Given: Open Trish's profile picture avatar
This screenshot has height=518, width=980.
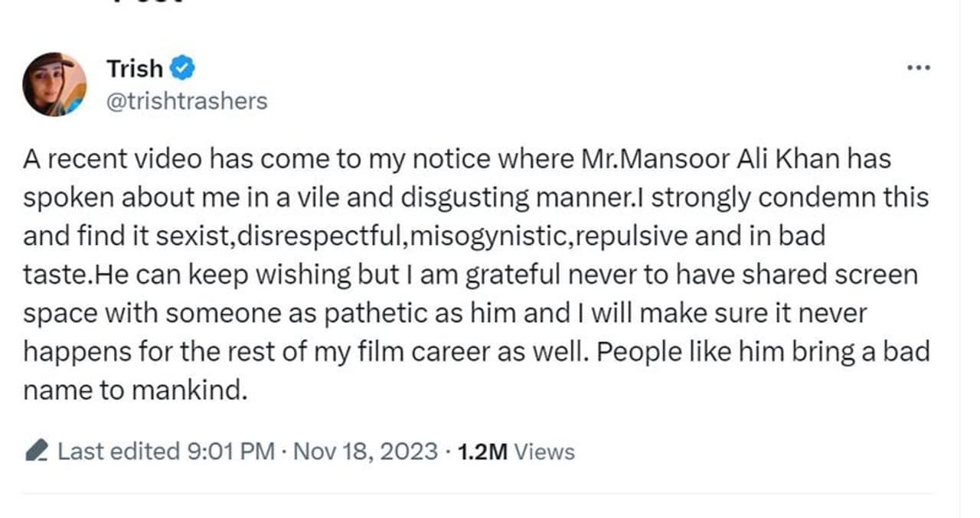Looking at the screenshot, I should pyautogui.click(x=54, y=84).
